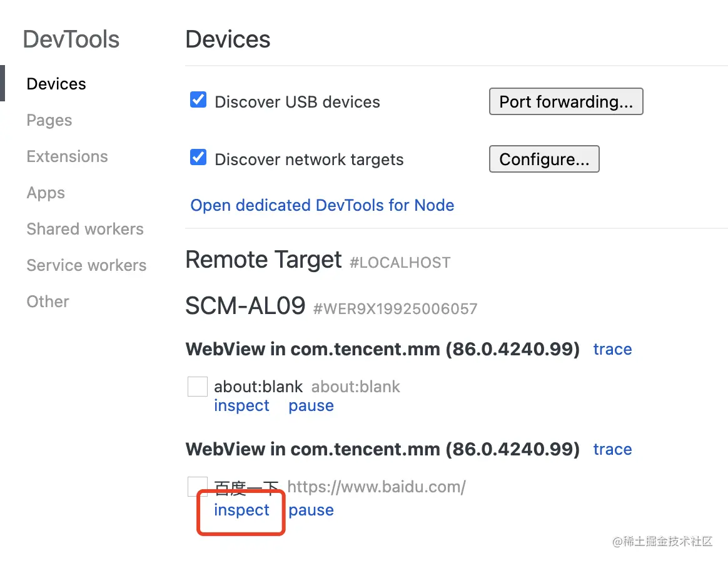Click trace for the second WebView

click(x=612, y=449)
